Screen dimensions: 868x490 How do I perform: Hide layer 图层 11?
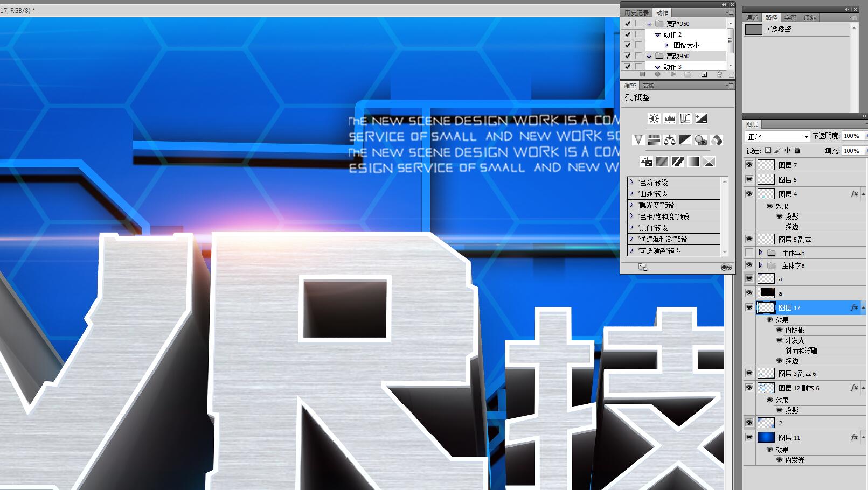coord(749,437)
